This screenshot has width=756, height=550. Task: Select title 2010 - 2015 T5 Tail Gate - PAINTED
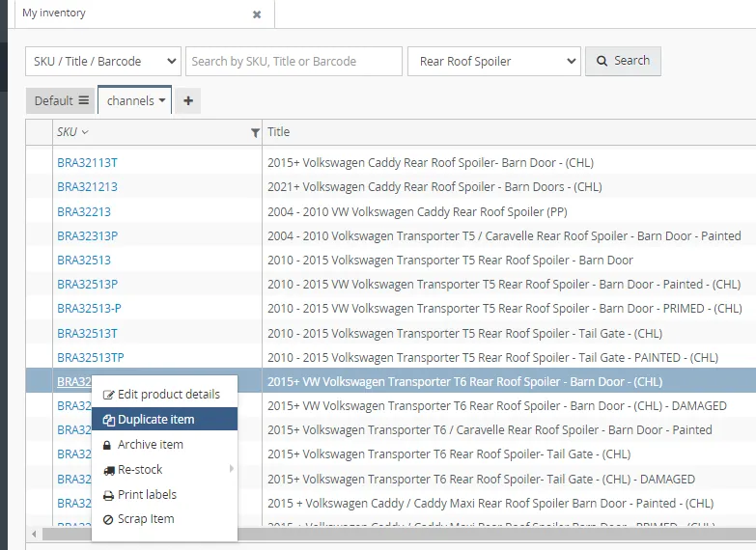492,358
